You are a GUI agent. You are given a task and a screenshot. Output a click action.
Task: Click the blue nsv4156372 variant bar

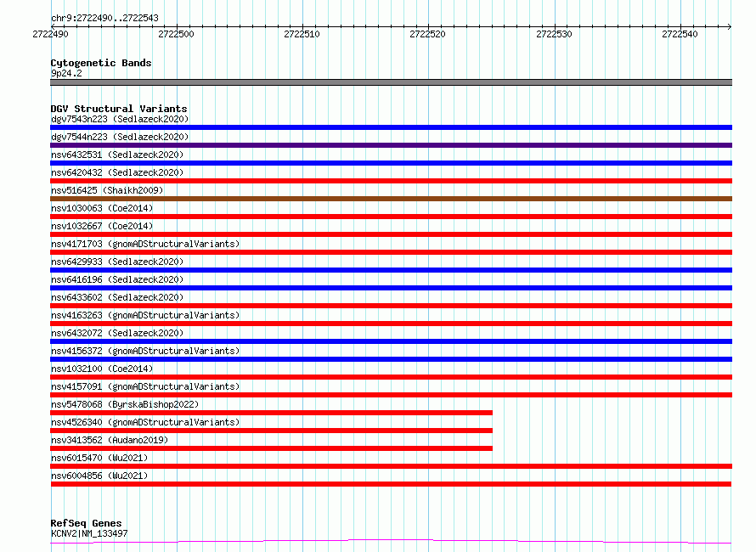click(391, 359)
